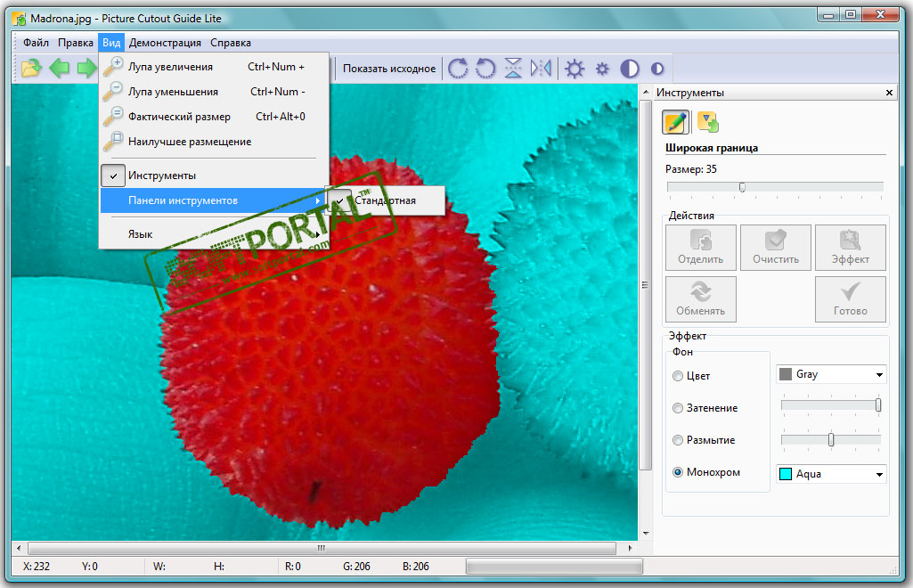Click the aqua color swatch
Image resolution: width=913 pixels, height=588 pixels.
pyautogui.click(x=786, y=474)
